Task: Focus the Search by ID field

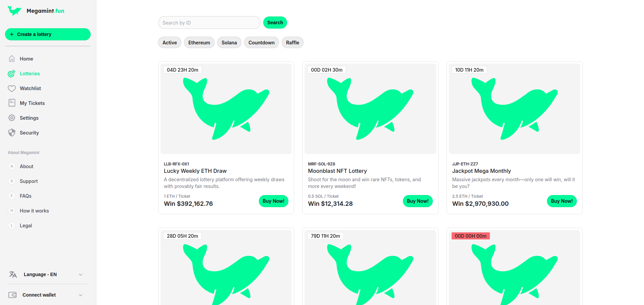Action: 209,23
